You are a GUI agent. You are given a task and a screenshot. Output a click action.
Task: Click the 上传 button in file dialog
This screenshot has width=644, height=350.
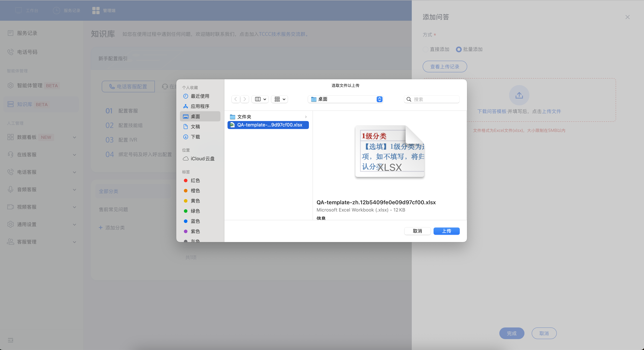[446, 231]
